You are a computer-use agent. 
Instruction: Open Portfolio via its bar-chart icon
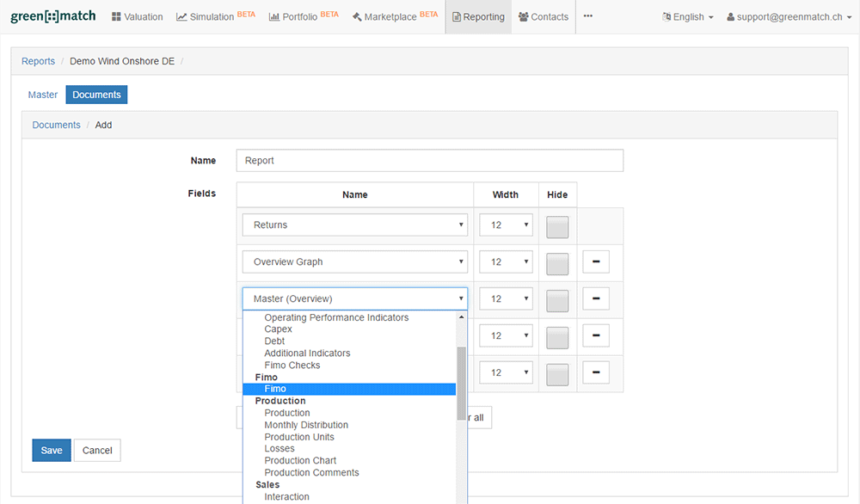pyautogui.click(x=273, y=17)
